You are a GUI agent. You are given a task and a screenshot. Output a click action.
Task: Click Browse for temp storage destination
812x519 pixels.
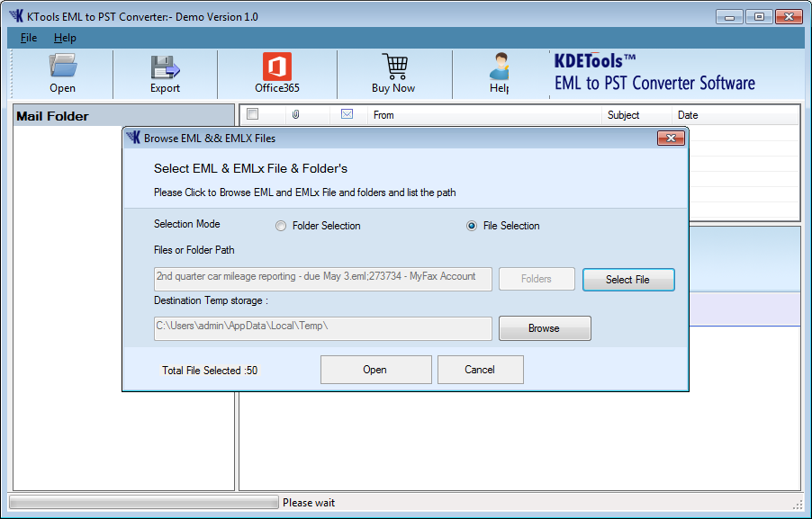tap(545, 328)
